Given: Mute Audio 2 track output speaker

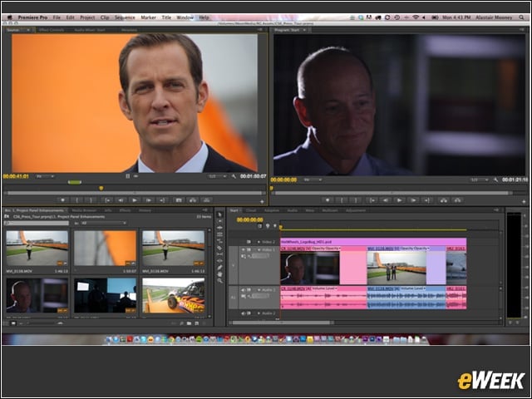Looking at the screenshot, I should point(243,313).
